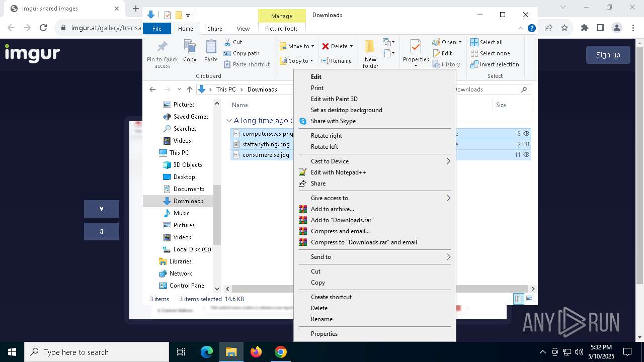Expand Cast to Device submenu

click(x=374, y=161)
